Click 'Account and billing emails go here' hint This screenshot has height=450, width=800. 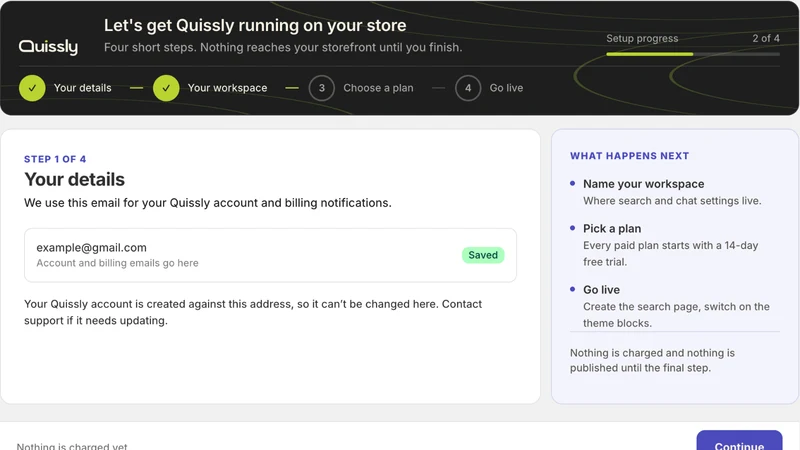(117, 263)
